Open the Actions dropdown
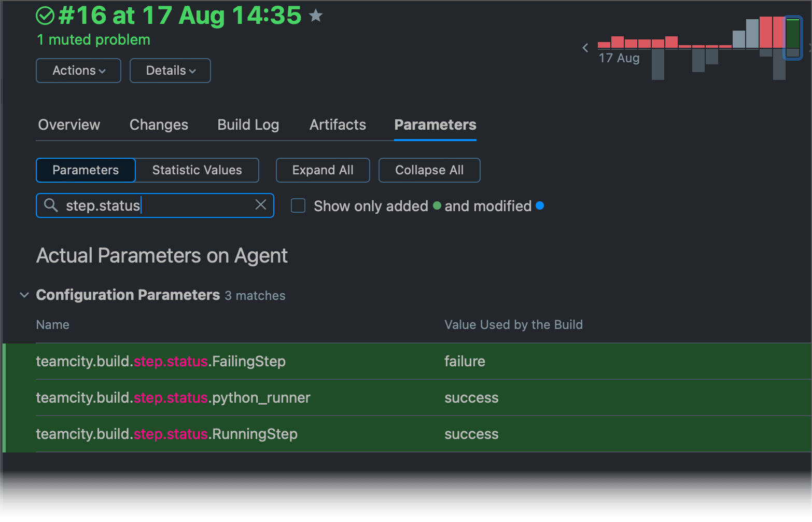Viewport: 812px width, 522px height. pos(79,71)
